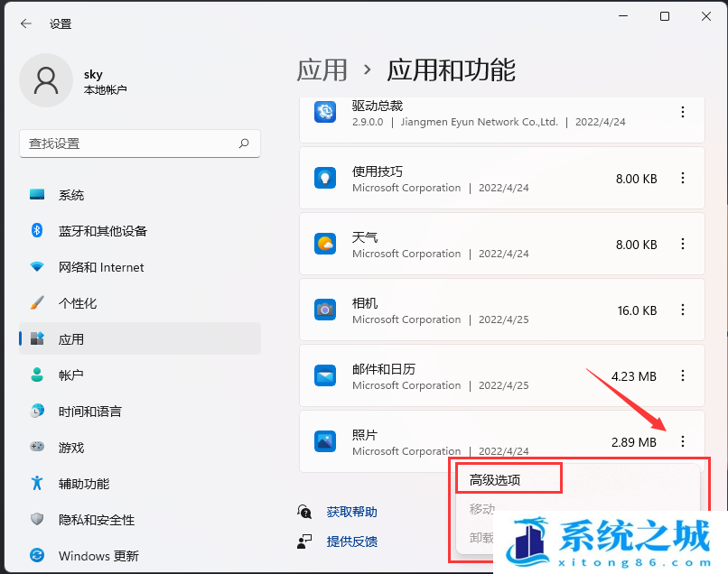
Task: Maximize the 设置 window
Action: (665, 16)
